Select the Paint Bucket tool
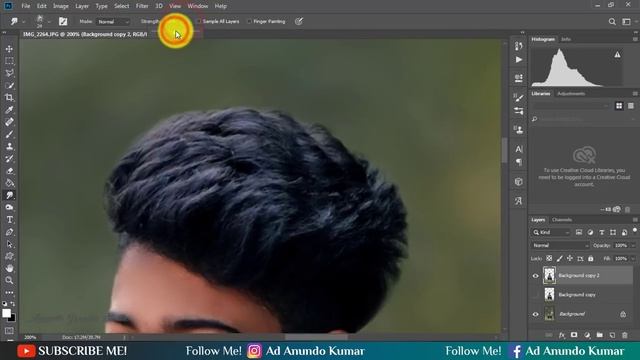 point(9,183)
